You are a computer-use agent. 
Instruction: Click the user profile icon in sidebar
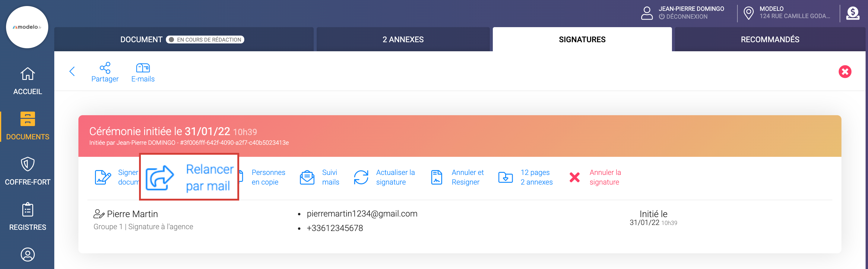[28, 255]
